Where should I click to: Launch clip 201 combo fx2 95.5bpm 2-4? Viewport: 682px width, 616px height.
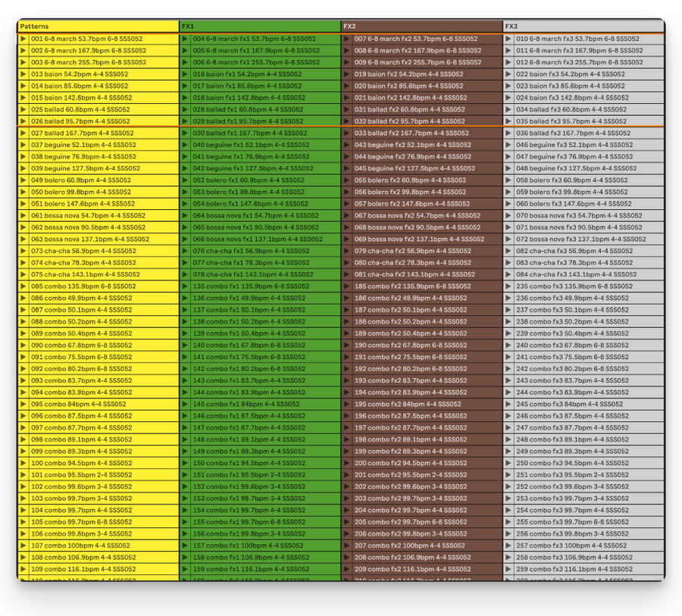pos(346,475)
